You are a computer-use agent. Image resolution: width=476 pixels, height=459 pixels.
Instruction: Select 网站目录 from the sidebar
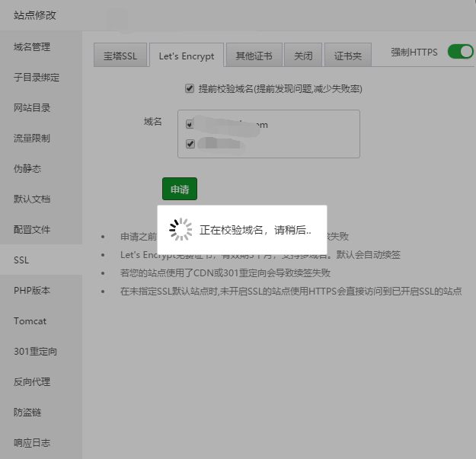32,108
